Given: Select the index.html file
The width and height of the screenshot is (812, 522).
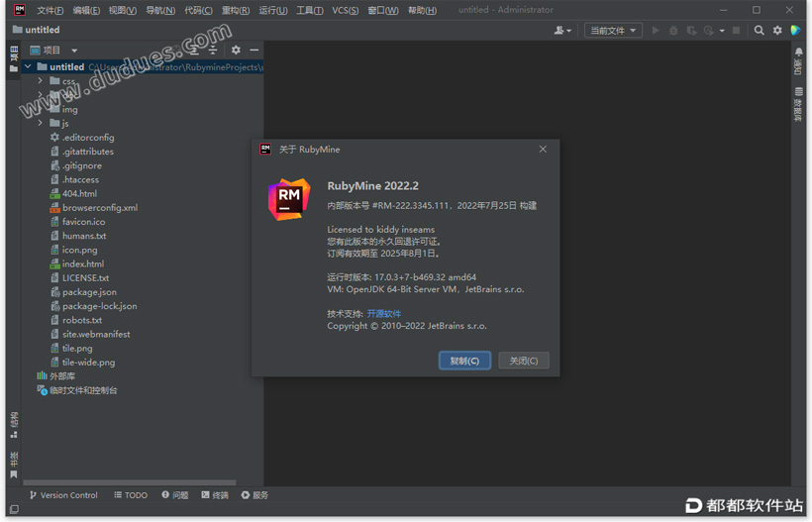Looking at the screenshot, I should [76, 264].
